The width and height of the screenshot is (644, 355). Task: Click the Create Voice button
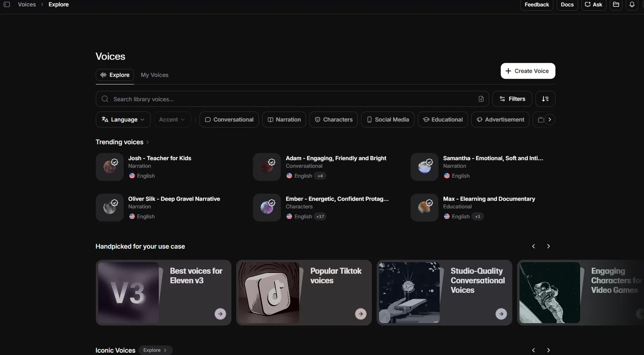[x=528, y=71]
